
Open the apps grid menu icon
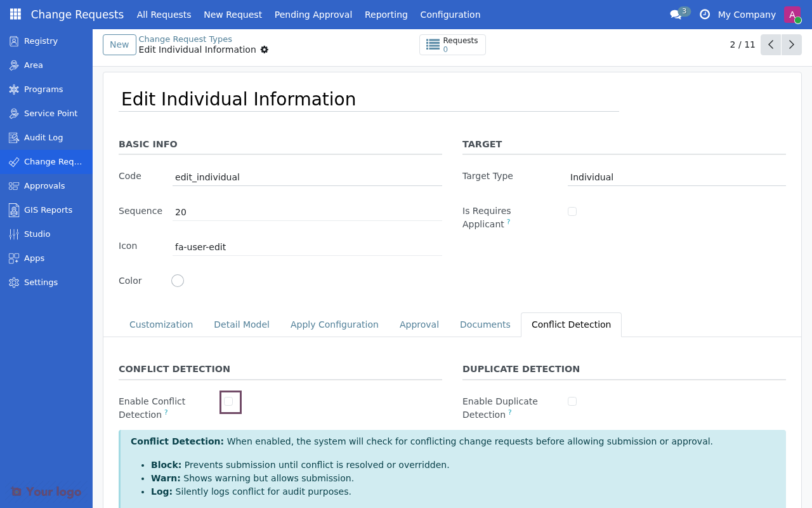click(x=15, y=14)
